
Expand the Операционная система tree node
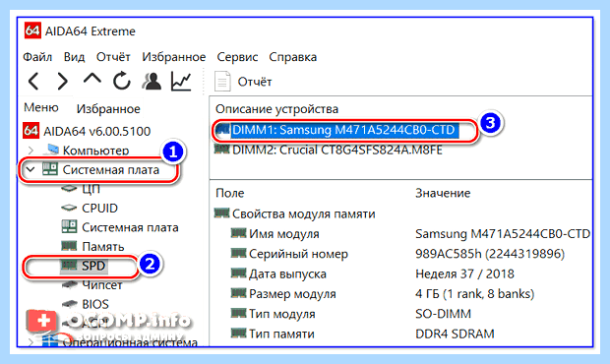(x=30, y=342)
